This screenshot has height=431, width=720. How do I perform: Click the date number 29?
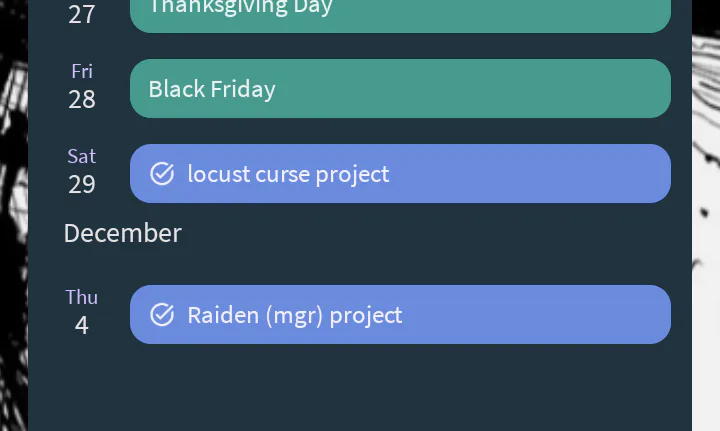[82, 184]
